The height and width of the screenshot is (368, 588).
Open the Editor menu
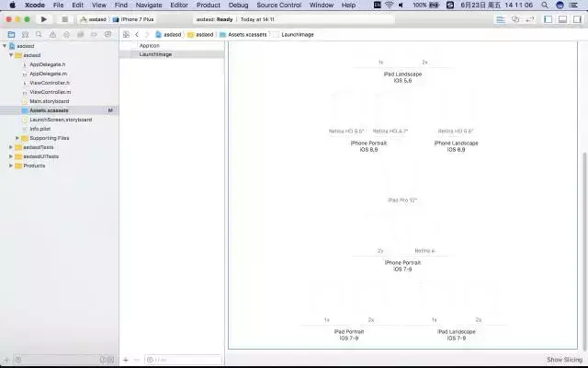coord(179,5)
